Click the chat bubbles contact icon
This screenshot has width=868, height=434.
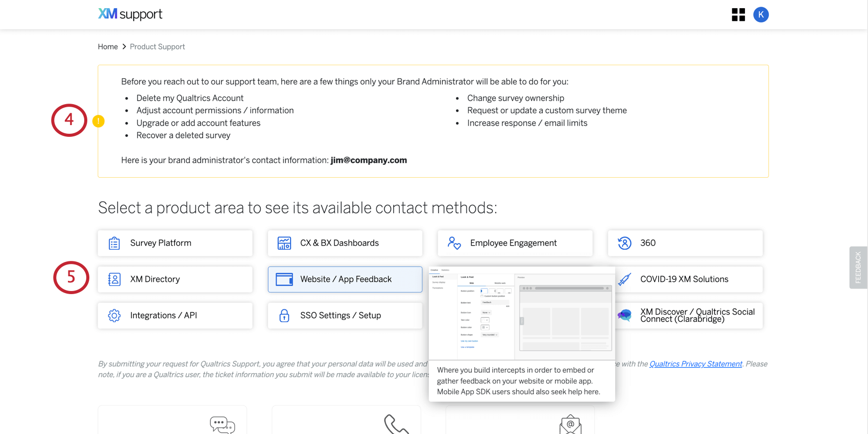click(222, 425)
